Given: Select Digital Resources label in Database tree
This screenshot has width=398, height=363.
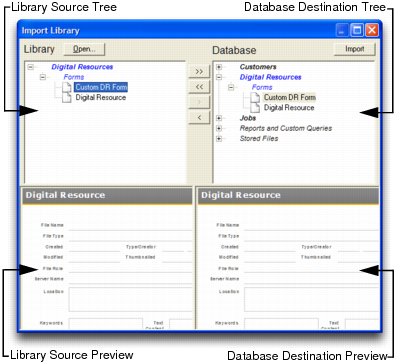Looking at the screenshot, I should 271,77.
